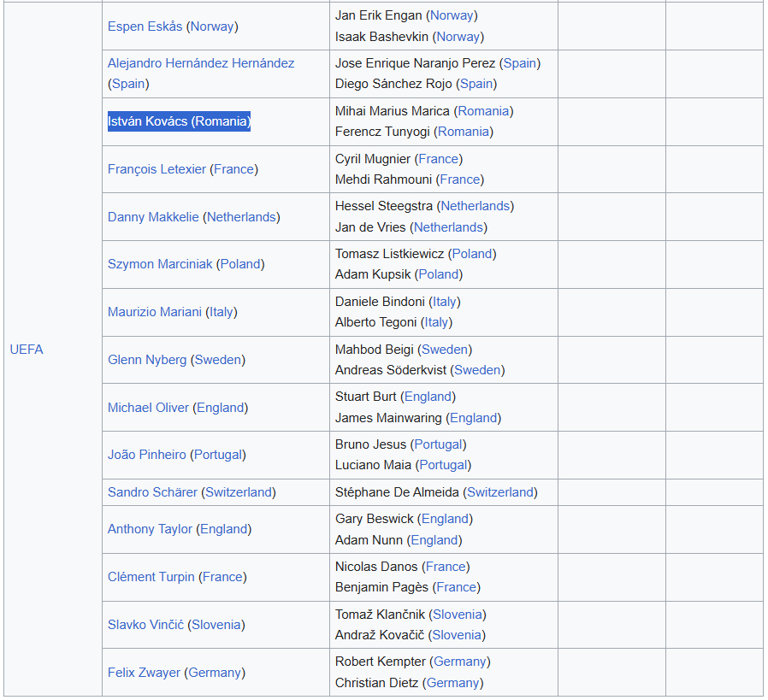Image resolution: width=768 pixels, height=700 pixels.
Task: Click Felix Zwayer referee link
Action: 144,673
